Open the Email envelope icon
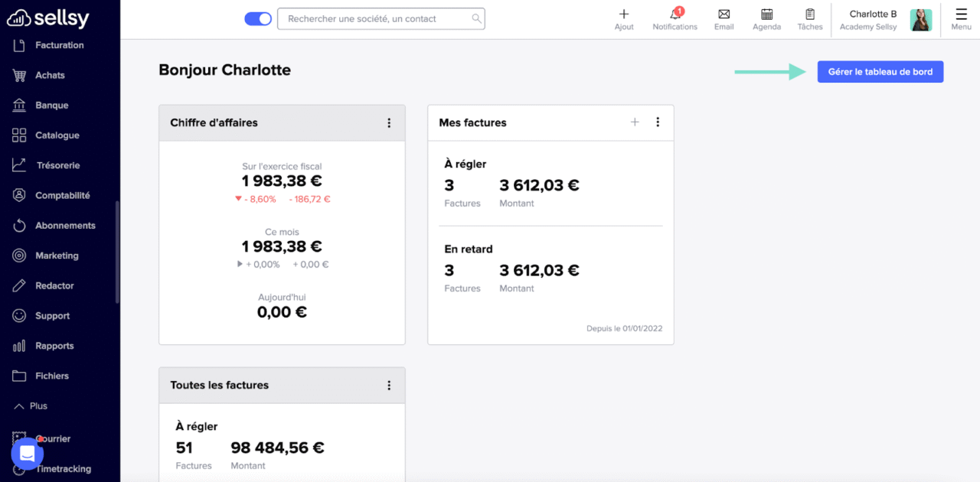This screenshot has width=980, height=482. tap(724, 14)
